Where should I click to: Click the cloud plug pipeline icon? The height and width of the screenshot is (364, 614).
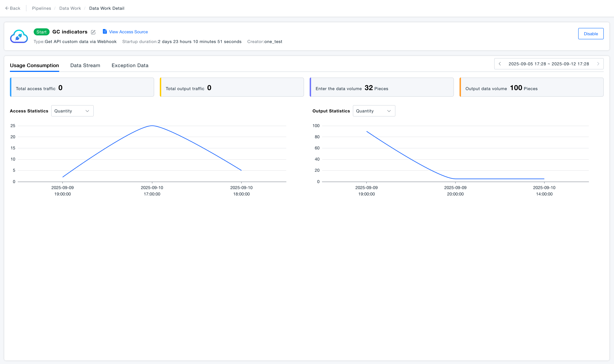[x=19, y=36]
